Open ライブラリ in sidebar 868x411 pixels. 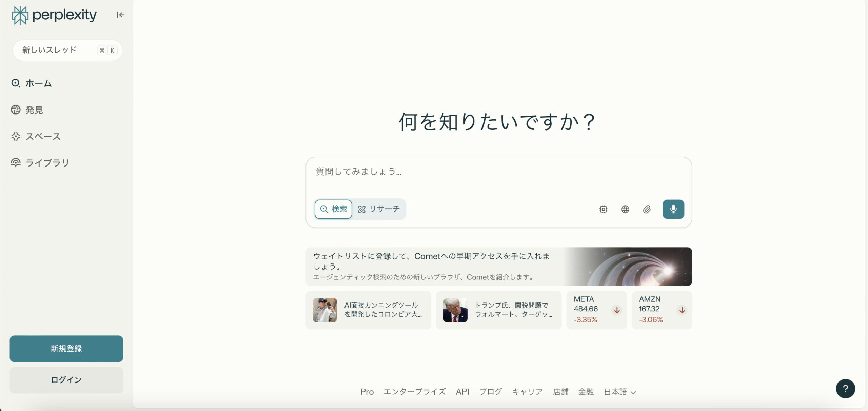point(40,163)
